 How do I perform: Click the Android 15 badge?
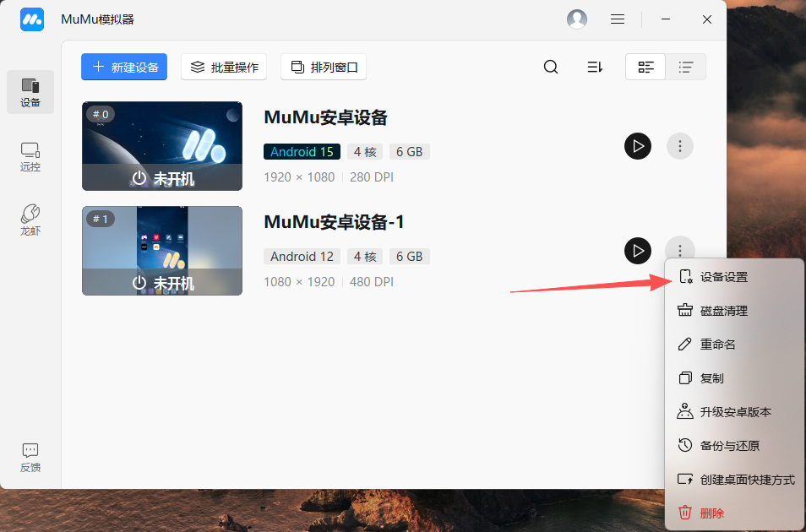point(302,152)
